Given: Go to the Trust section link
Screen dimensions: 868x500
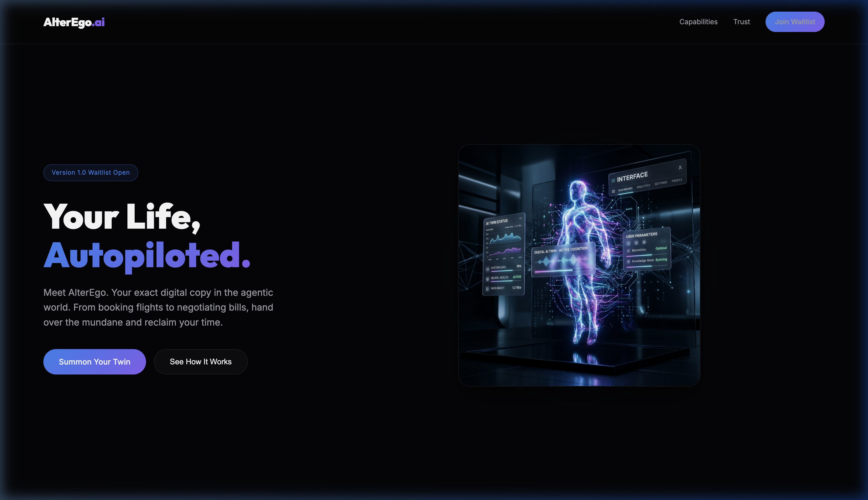Looking at the screenshot, I should pyautogui.click(x=741, y=22).
